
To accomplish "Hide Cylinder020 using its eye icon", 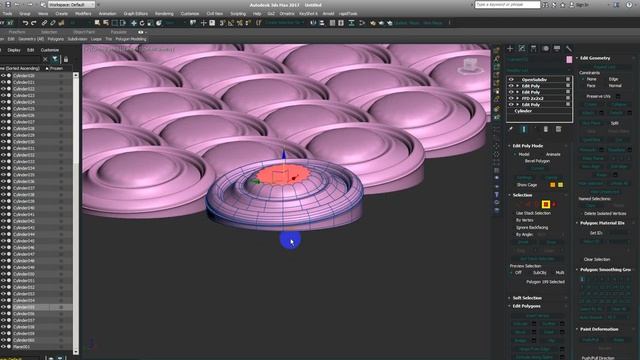I will 3,76.
